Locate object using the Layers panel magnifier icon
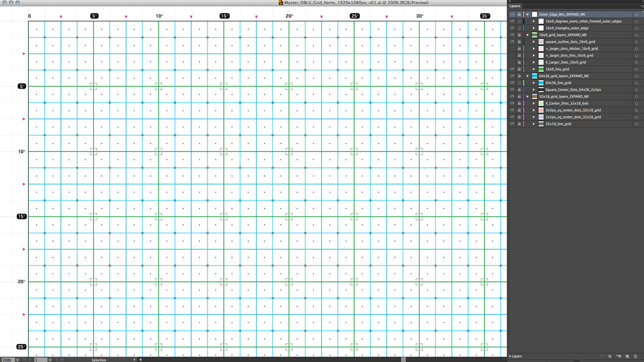 click(x=602, y=357)
